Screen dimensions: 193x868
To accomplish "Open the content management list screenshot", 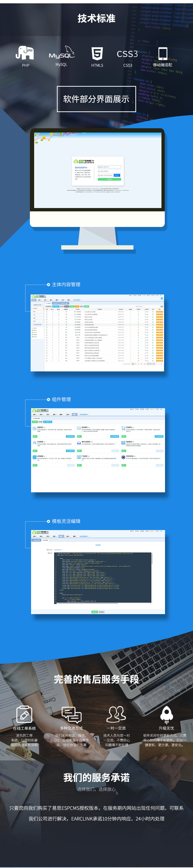I will coord(97,332).
